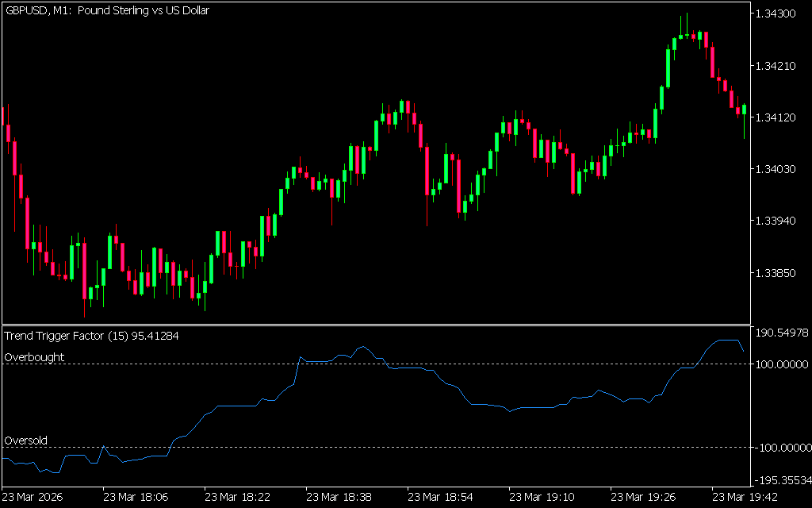Click the -195.35534 indicator minimum label
This screenshot has height=508, width=812.
(781, 481)
